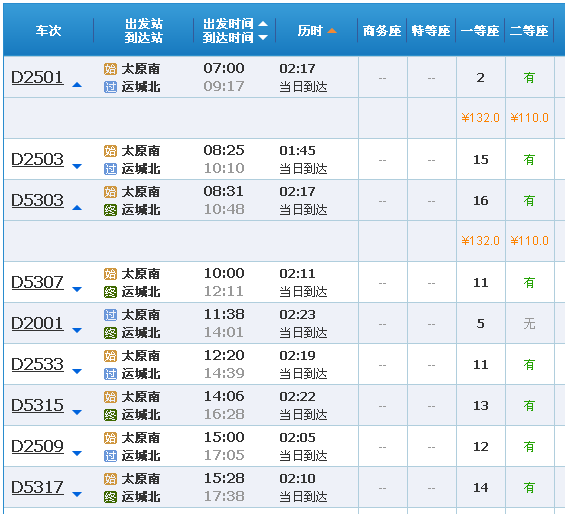
Task: Click the 一等座 column header
Action: click(x=480, y=31)
